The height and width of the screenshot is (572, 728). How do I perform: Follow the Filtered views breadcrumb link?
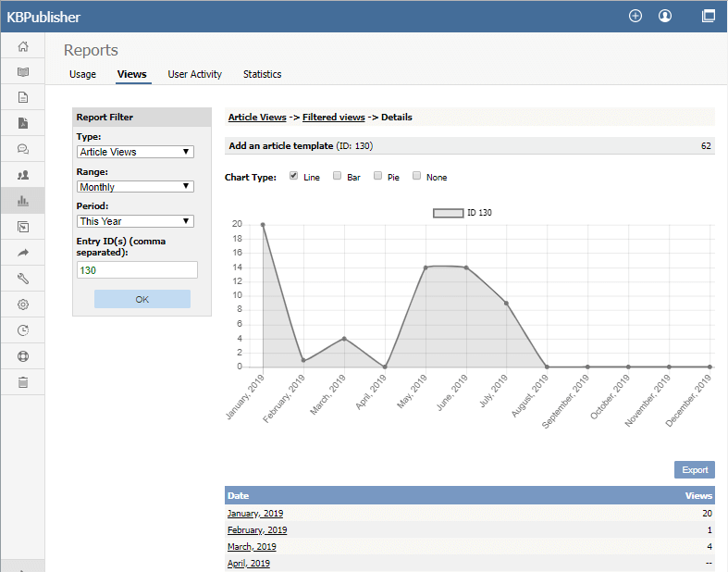(x=333, y=118)
